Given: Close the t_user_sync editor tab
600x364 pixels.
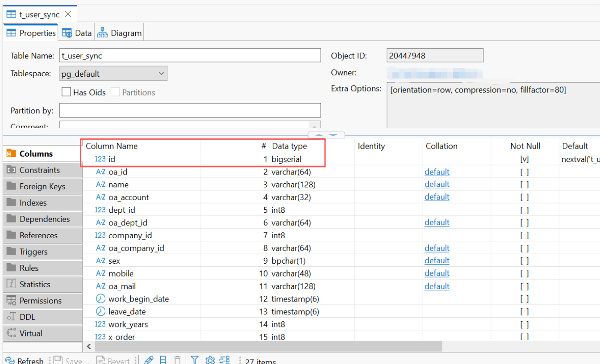Looking at the screenshot, I should [x=68, y=14].
